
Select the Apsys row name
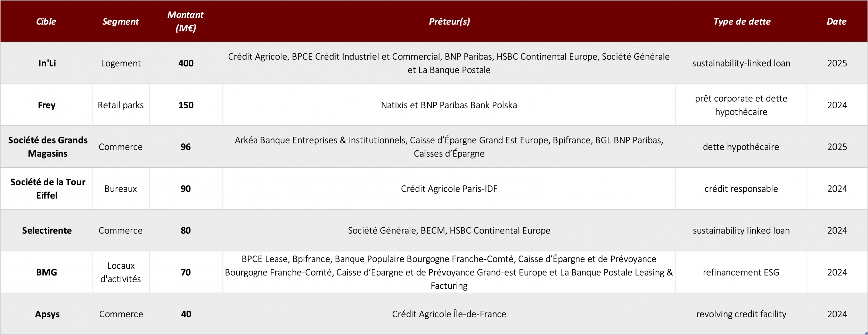[47, 314]
